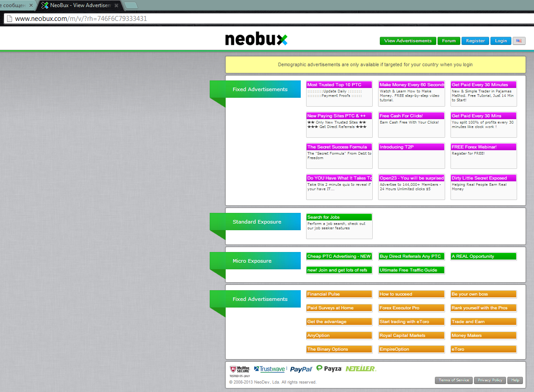The height and width of the screenshot is (392, 534).
Task: Open Search for Jobs ad
Action: point(339,226)
